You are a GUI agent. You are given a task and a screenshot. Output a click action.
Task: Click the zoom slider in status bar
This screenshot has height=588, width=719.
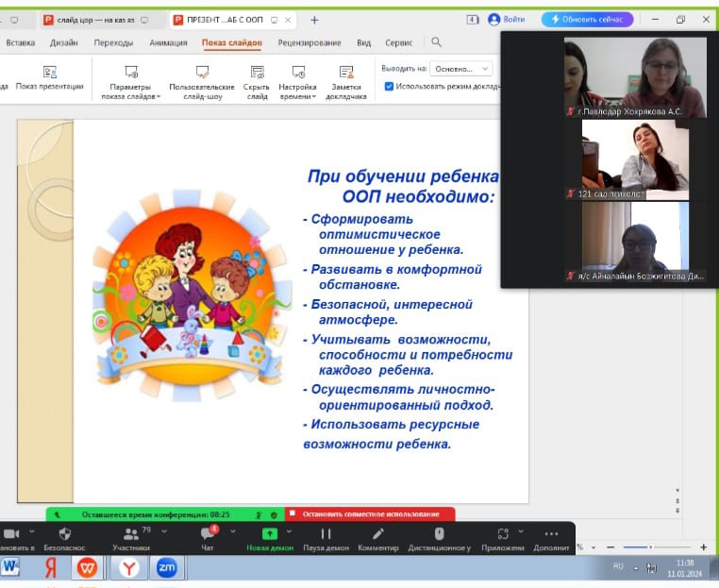pos(651,547)
